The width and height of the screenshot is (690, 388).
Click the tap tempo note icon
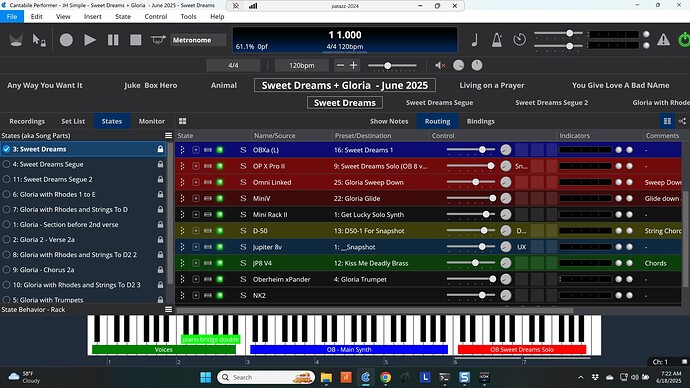coord(474,40)
